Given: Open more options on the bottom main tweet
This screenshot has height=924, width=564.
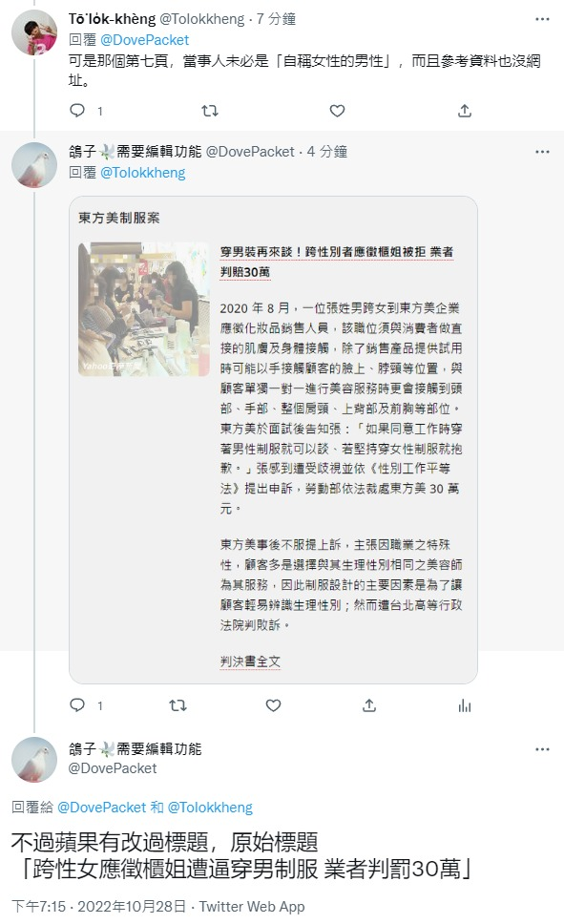Looking at the screenshot, I should [x=542, y=749].
